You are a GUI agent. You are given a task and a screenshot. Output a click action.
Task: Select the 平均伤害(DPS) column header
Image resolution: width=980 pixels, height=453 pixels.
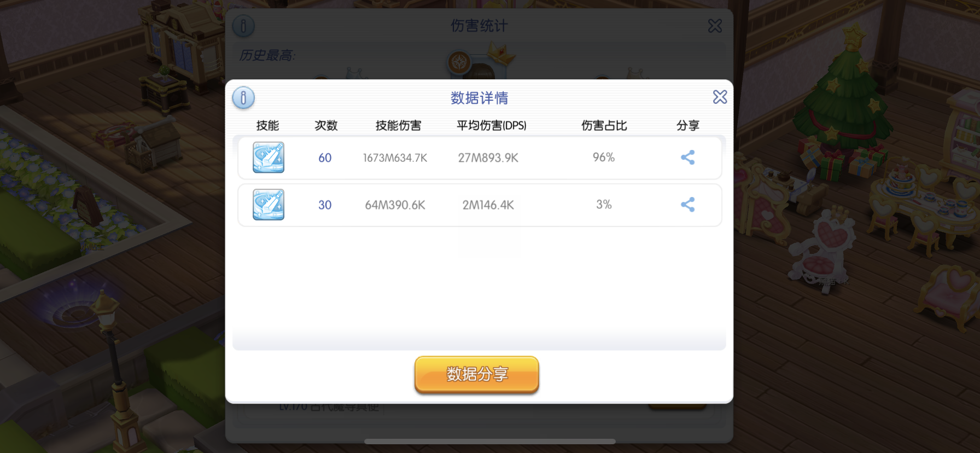point(491,126)
